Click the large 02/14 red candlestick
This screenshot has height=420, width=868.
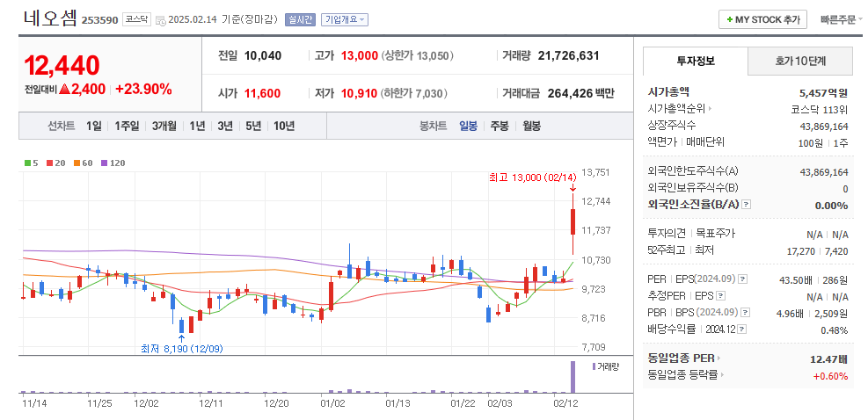[573, 221]
